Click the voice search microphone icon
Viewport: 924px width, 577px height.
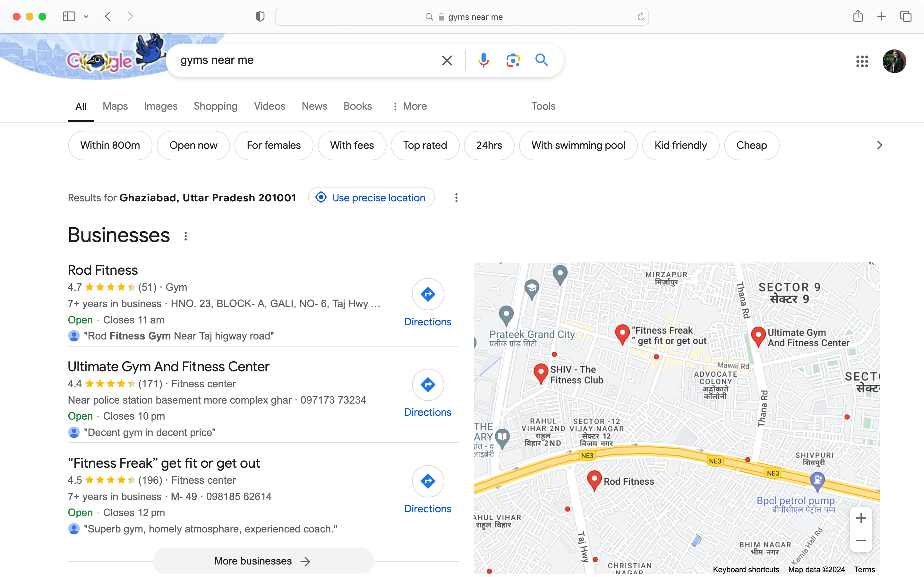tap(483, 61)
